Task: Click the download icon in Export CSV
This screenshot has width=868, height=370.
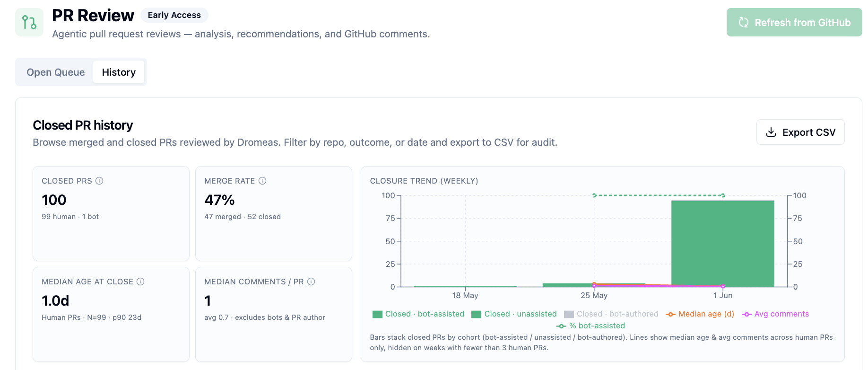Action: pos(771,132)
